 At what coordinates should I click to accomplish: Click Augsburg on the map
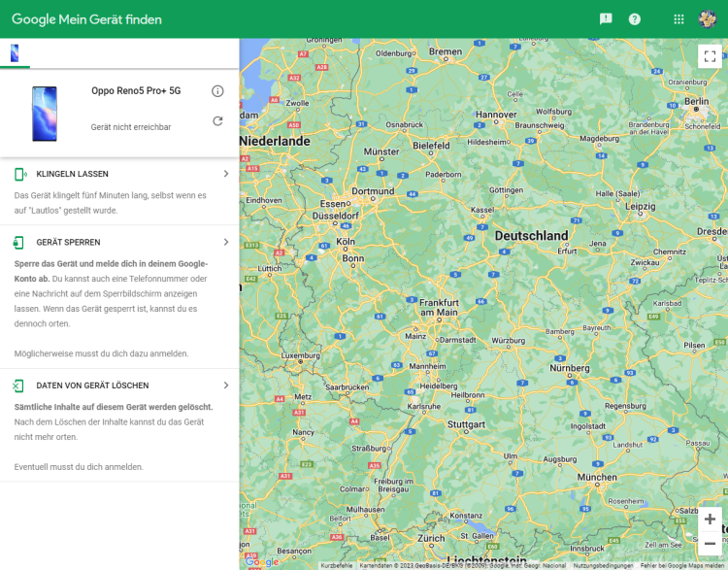(560, 459)
